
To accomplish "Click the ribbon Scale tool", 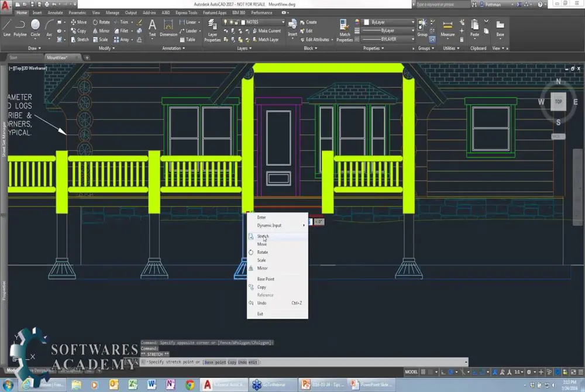I will (100, 40).
